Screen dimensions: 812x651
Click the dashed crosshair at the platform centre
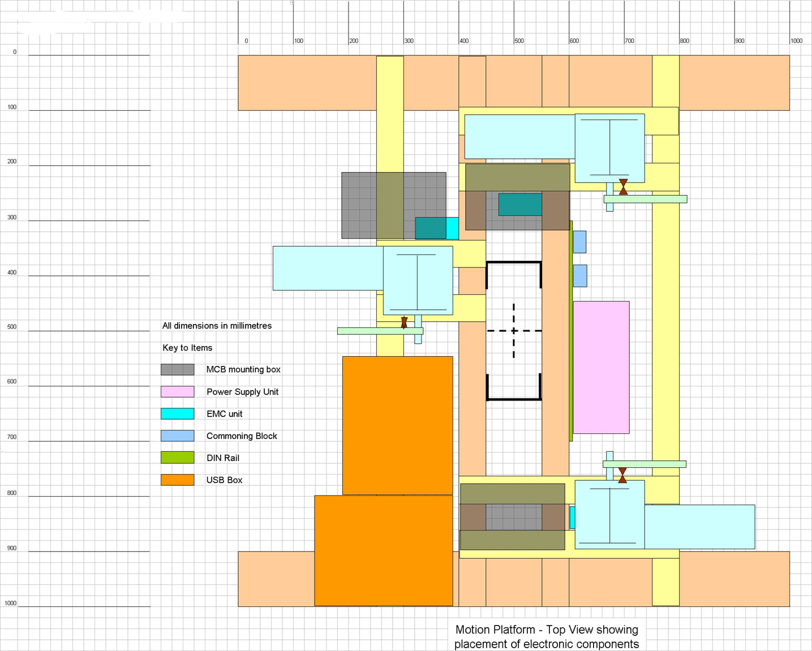click(x=514, y=331)
